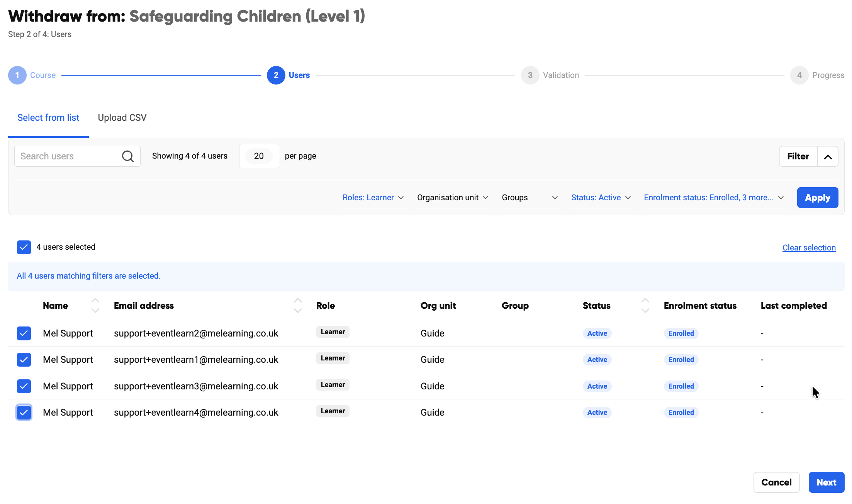This screenshot has width=852, height=504.
Task: Open the Enrolment status filter dropdown
Action: tap(714, 198)
